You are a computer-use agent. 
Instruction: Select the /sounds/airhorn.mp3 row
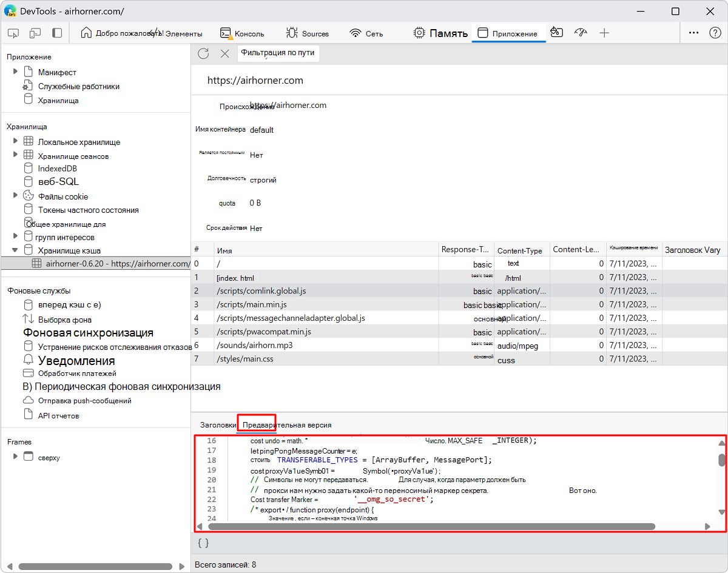(x=459, y=345)
